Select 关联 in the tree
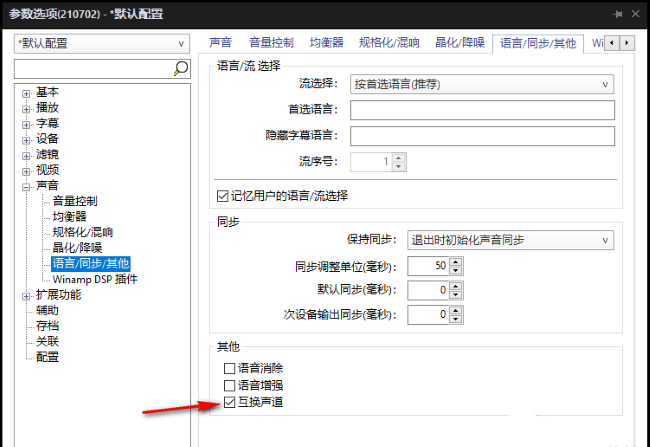Screen dimensions: 650x447 pos(47,341)
